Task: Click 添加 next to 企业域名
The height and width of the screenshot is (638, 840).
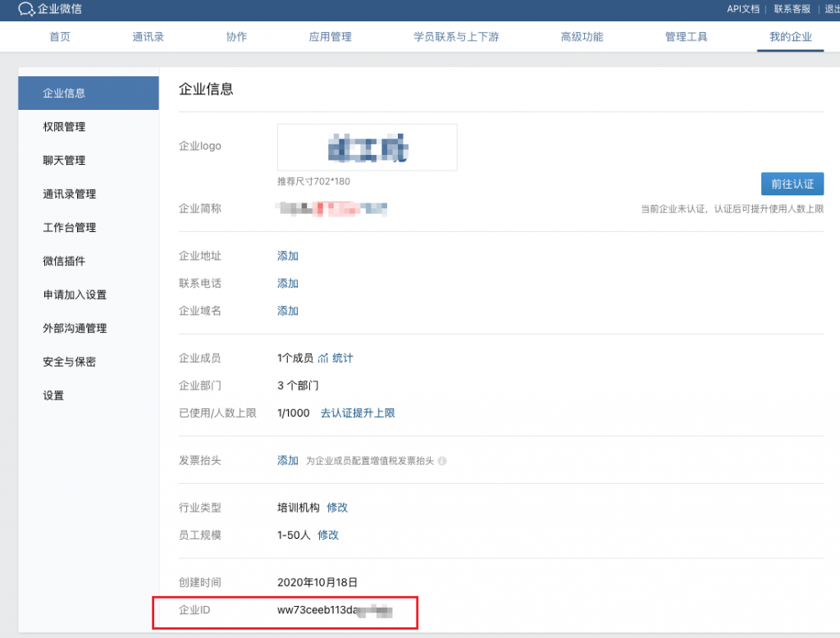Action: pyautogui.click(x=288, y=311)
